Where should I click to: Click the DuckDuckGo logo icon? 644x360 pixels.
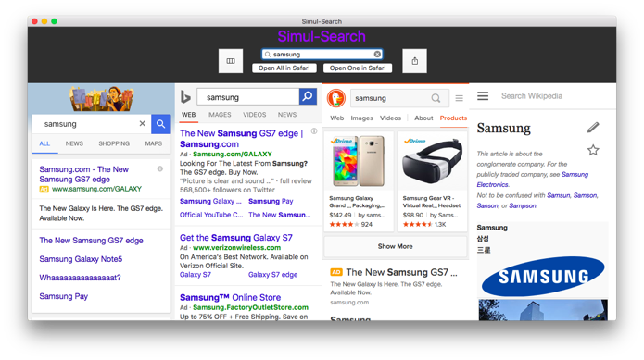pos(336,98)
